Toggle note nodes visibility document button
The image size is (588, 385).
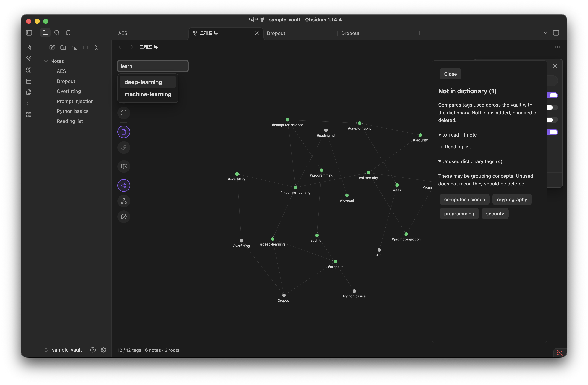coord(124,132)
